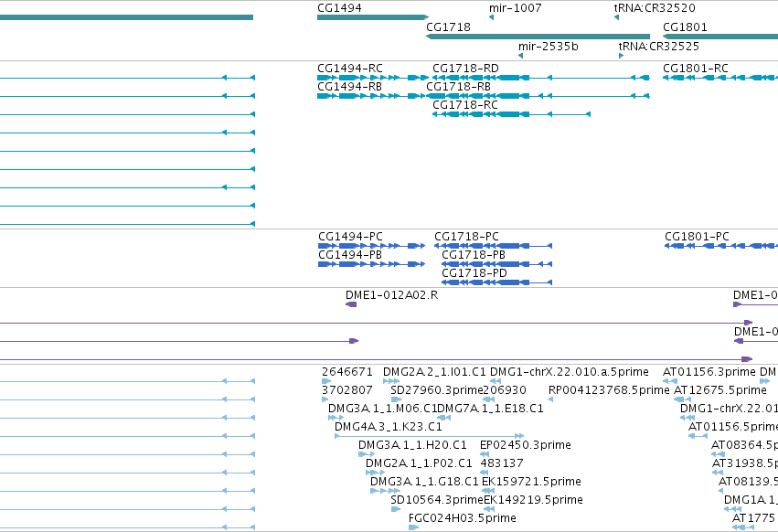778x532 pixels.
Task: Select the CG1494 gene feature
Action: [373, 17]
